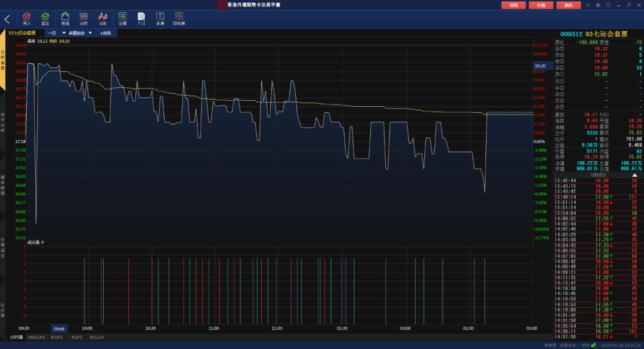644x349 pixels.
Task: Click the 15.02 sell-one price
Action: 601,74
